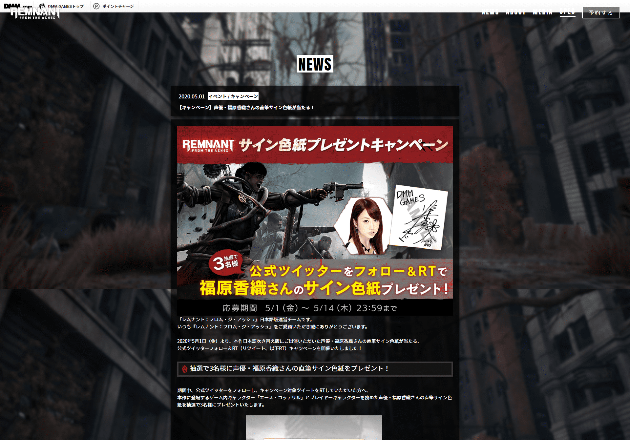Image resolution: width=630 pixels, height=440 pixels.
Task: Click the large NEWS page heading
Action: 314,65
